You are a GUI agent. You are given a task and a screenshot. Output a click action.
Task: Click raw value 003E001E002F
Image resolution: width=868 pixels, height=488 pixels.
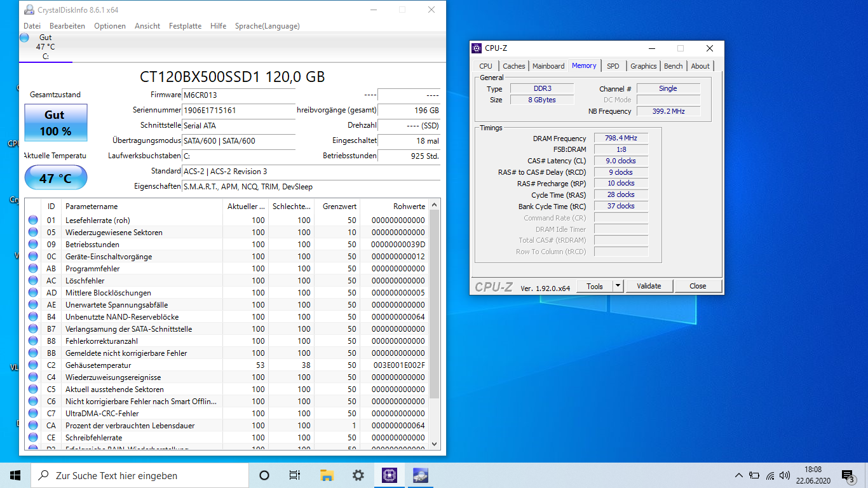tap(399, 365)
